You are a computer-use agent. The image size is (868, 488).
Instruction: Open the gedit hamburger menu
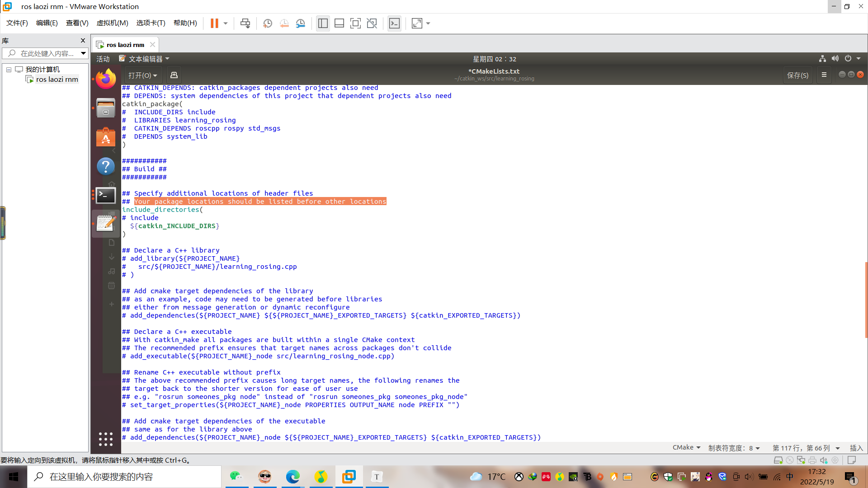click(824, 75)
